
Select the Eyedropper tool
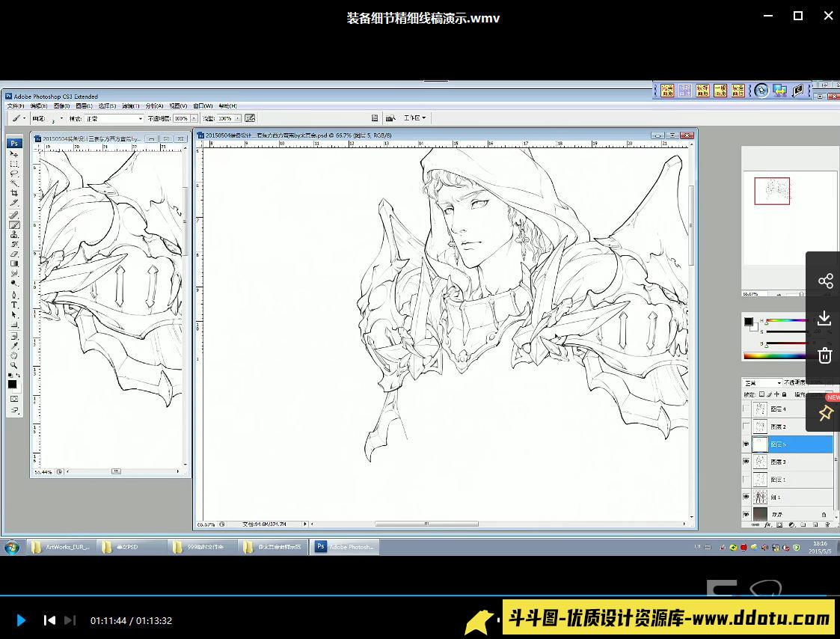[14, 346]
